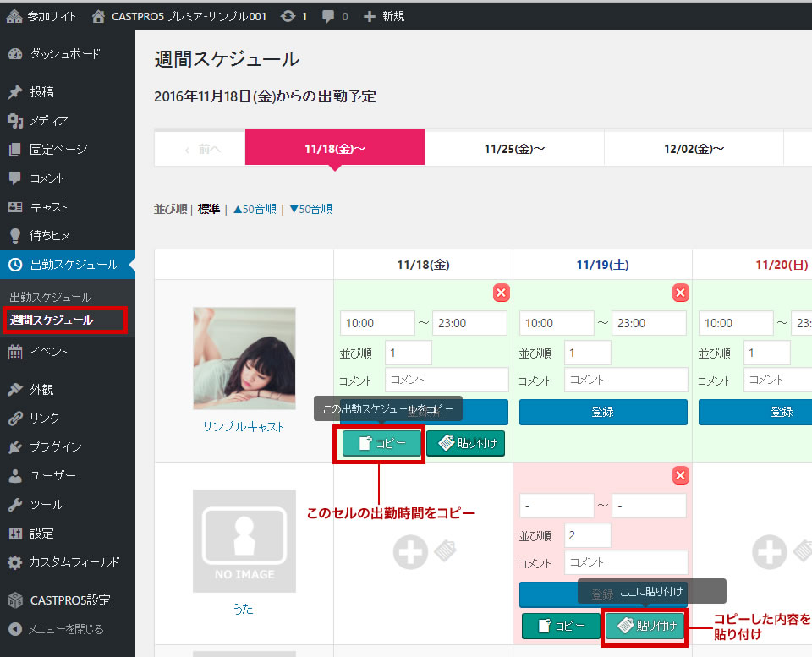Click サンプルキャスト 11/19 start time 10:00 field
Viewport: 812px width, 657px height.
pyautogui.click(x=557, y=323)
